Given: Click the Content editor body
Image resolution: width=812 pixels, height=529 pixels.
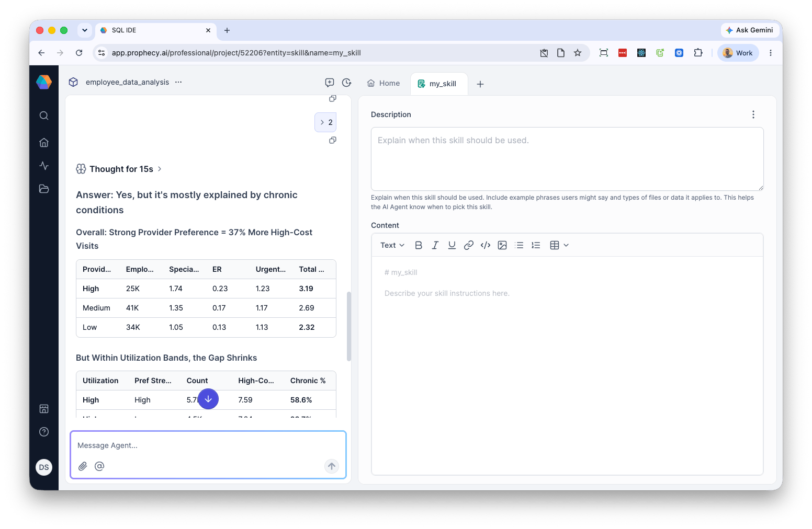Looking at the screenshot, I should pyautogui.click(x=567, y=365).
